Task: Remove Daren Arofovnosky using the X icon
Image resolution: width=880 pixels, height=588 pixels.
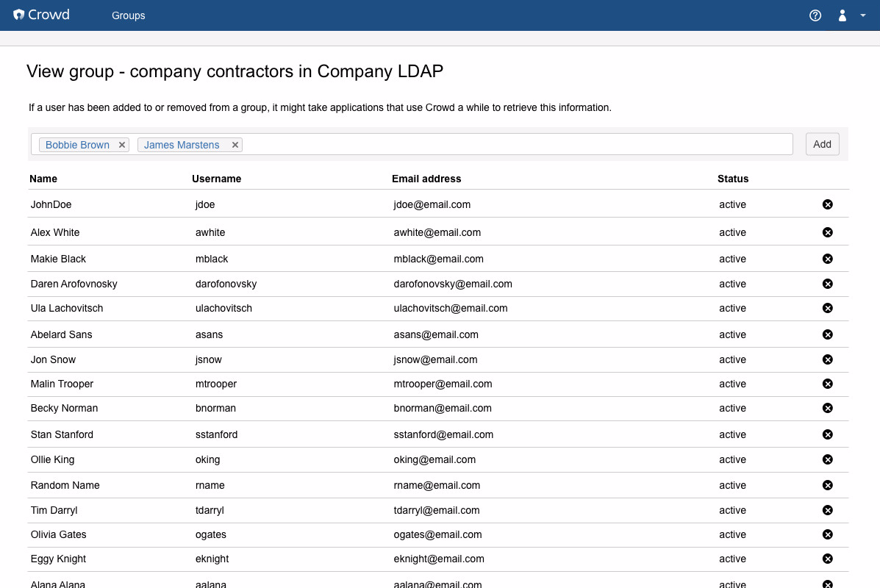Action: [x=827, y=284]
